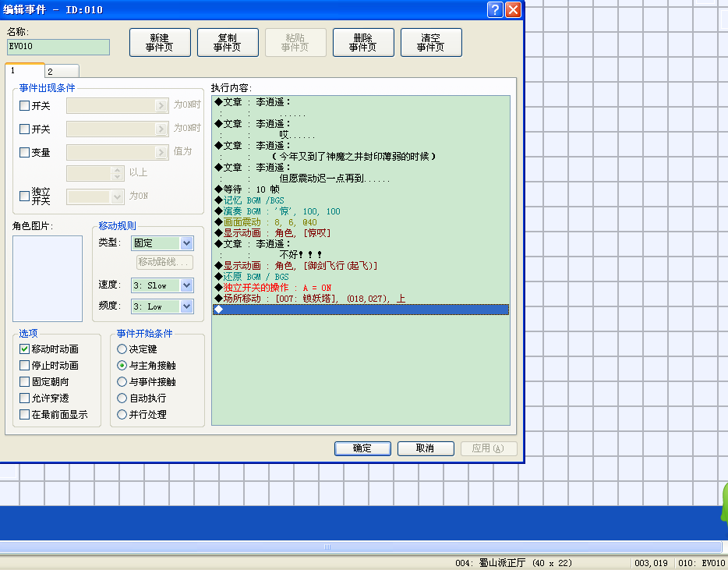Cancel the dialog with 取消
The width and height of the screenshot is (728, 570).
[x=426, y=448]
